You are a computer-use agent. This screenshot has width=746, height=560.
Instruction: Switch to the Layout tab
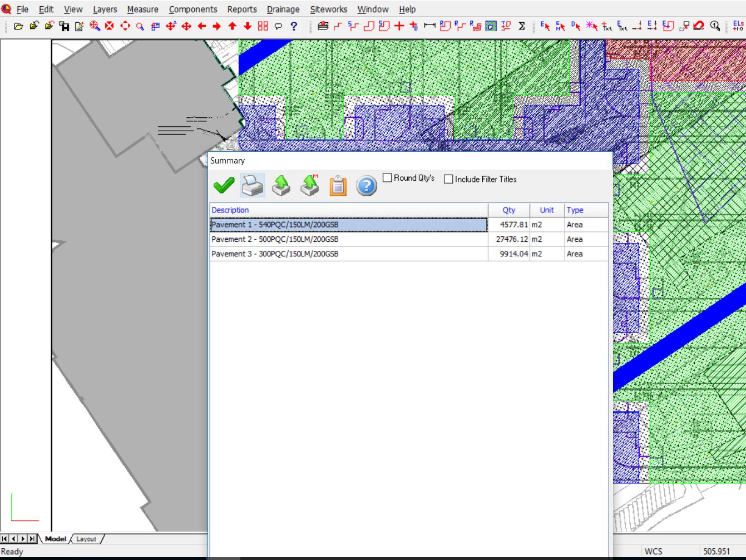coord(86,539)
